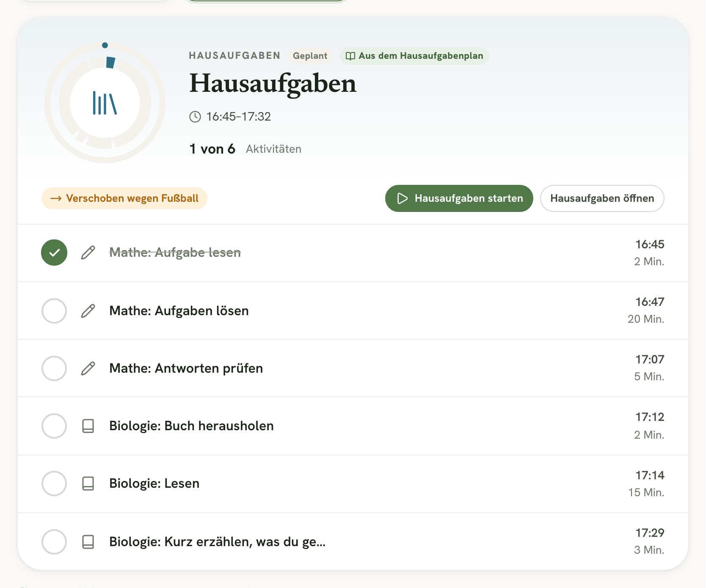Click the open-book icon in the Hausaufgabenplan tag
Screen dimensions: 706x588
pos(350,56)
